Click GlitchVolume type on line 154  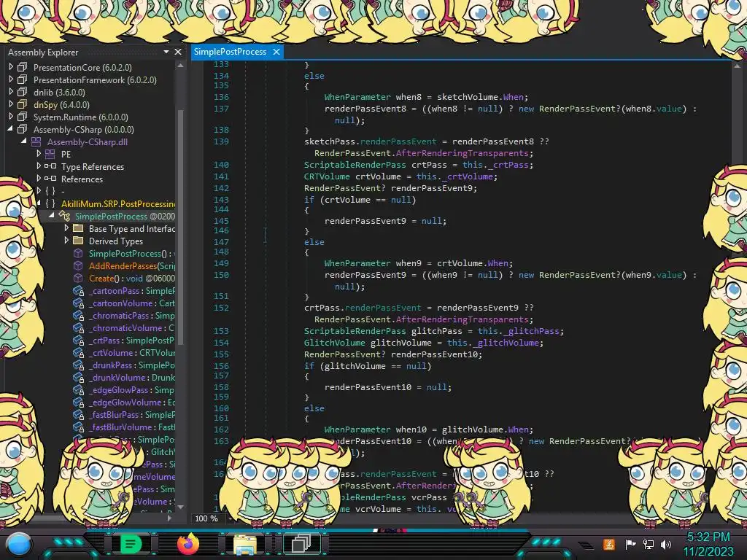click(334, 343)
